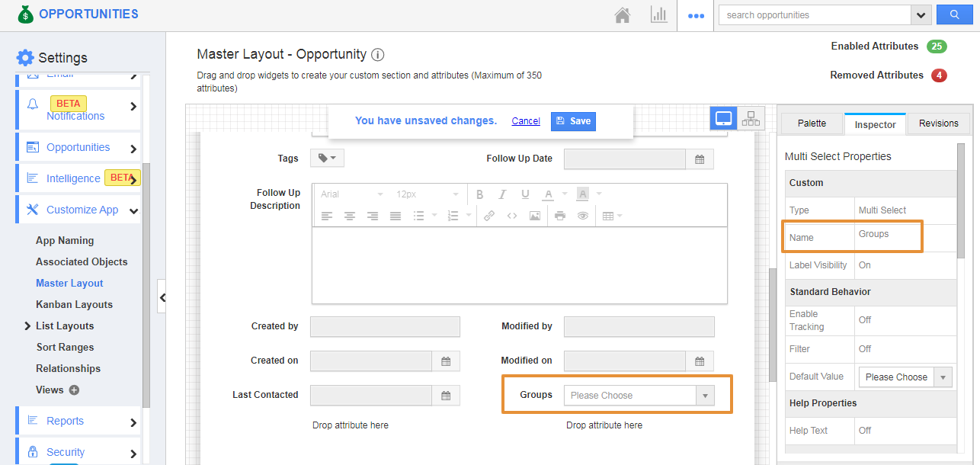The width and height of the screenshot is (980, 465).
Task: Toggle italic formatting in description editor
Action: click(502, 194)
